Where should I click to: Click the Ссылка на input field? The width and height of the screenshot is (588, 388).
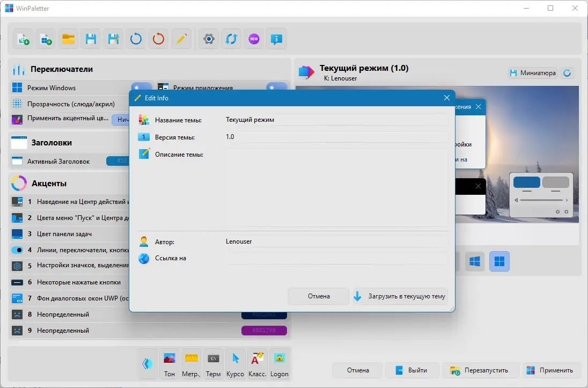[x=336, y=258]
